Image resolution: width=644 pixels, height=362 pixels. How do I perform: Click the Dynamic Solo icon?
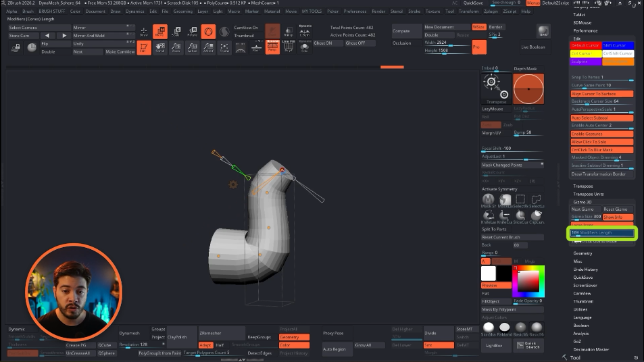coord(305,47)
